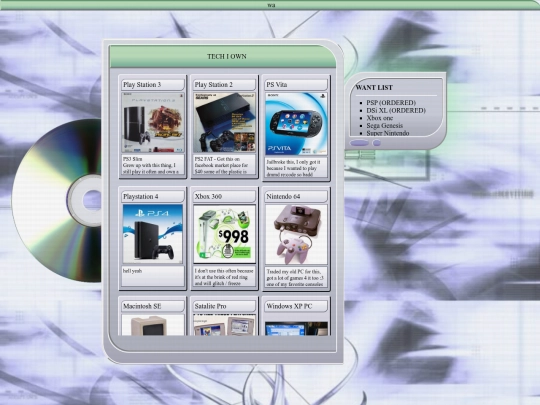Select the 'Xbox 360' card title

[x=208, y=196]
